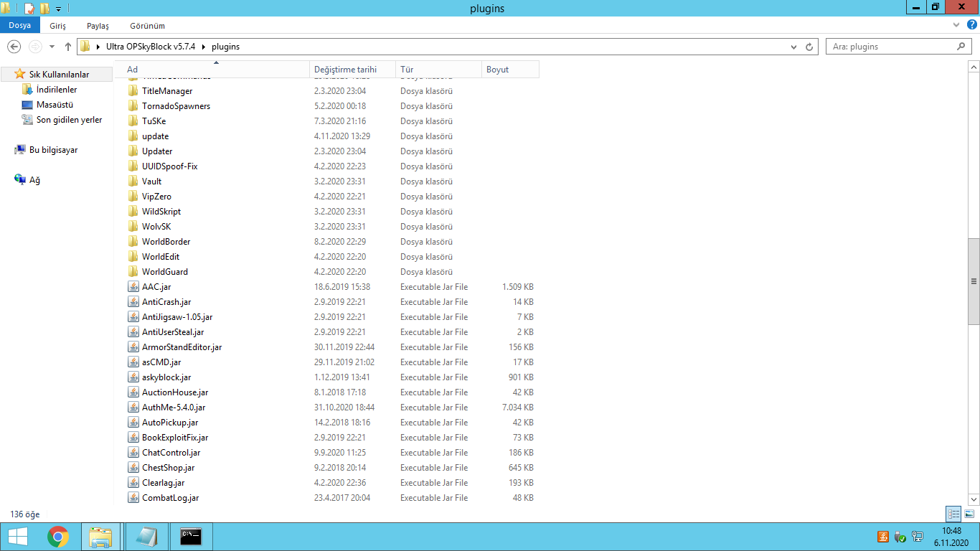Select the WorldGuard folder icon
Viewport: 980px width, 551px height.
tap(133, 272)
